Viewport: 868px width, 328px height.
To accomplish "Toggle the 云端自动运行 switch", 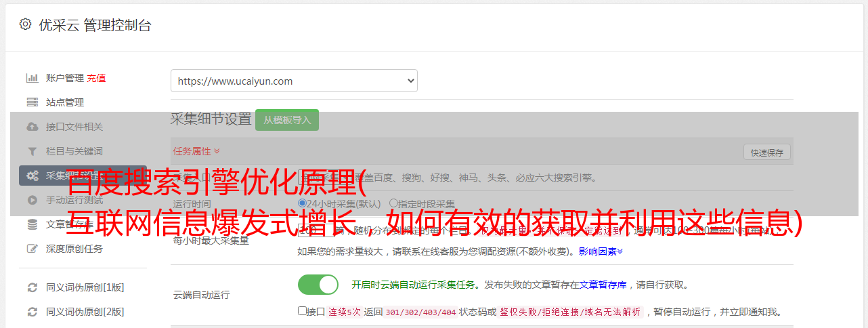I will (x=318, y=285).
